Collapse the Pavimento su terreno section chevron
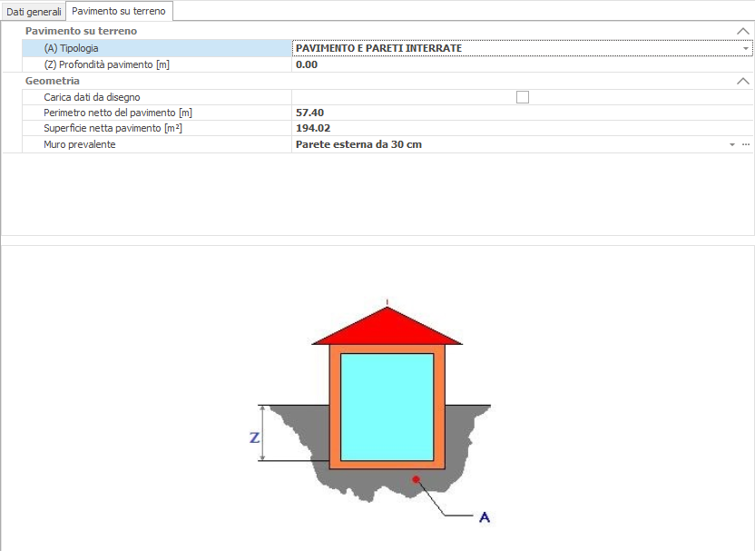The height and width of the screenshot is (560, 755). pos(743,31)
